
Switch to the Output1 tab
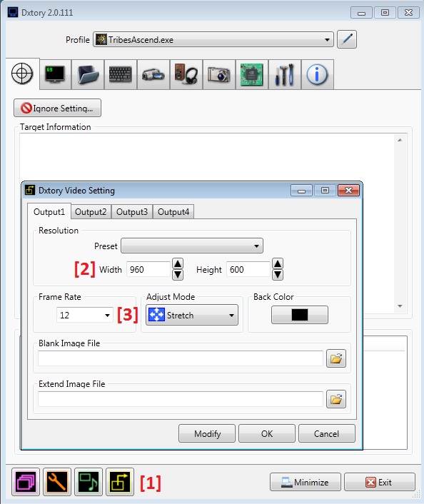coord(49,212)
